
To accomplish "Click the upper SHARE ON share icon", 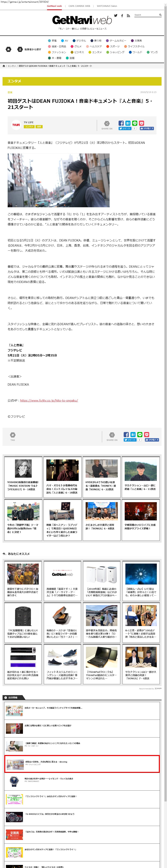I will pyautogui.click(x=107, y=123).
